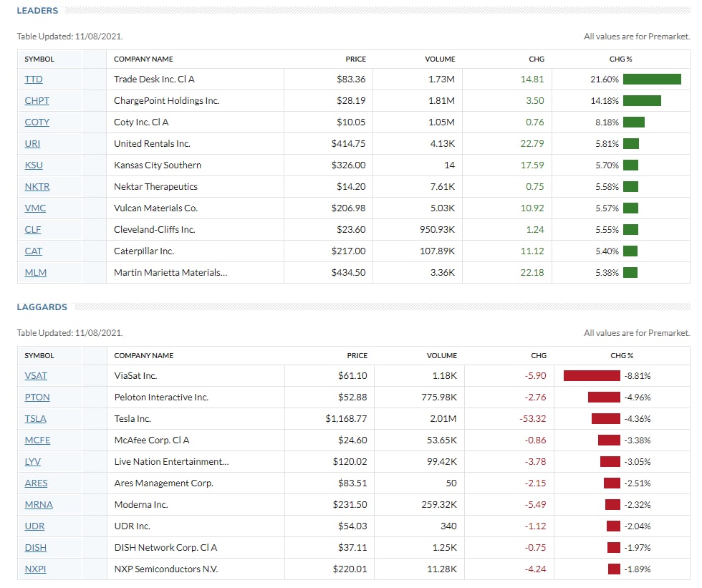702x588 pixels.
Task: Click the KSU ticker symbol
Action: tap(34, 165)
